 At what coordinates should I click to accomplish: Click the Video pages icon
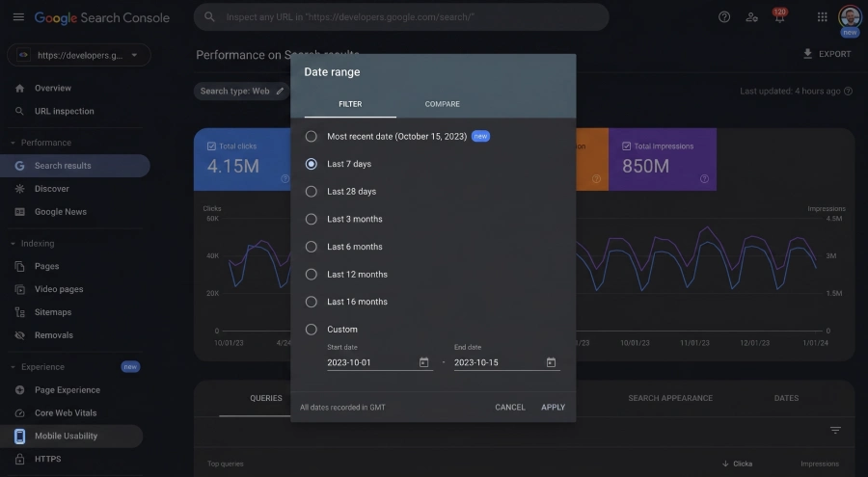[x=20, y=289]
